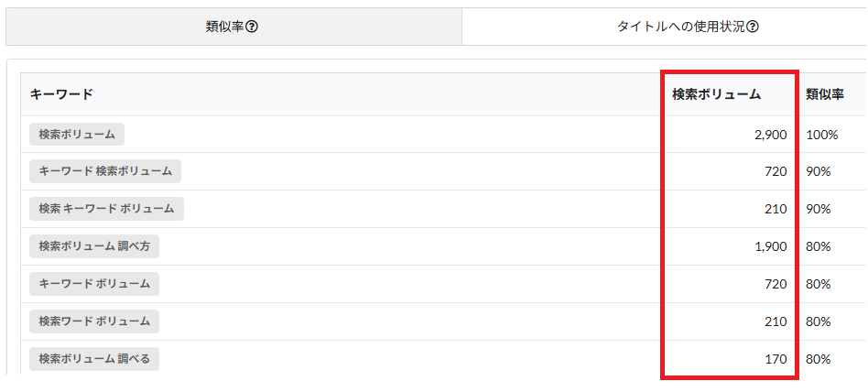The width and height of the screenshot is (868, 392).
Task: Switch to the 類似率 tab
Action: [233, 27]
